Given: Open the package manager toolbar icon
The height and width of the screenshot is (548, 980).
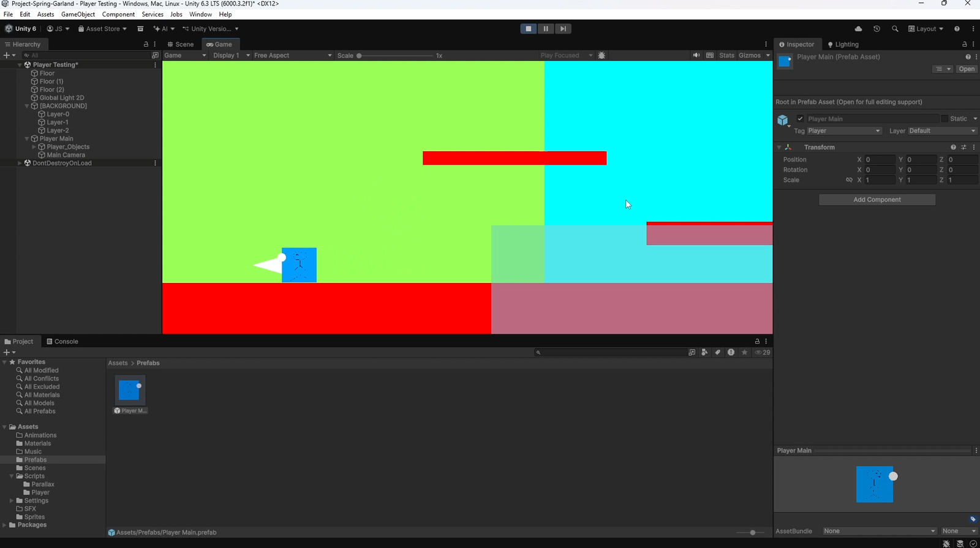Looking at the screenshot, I should click(x=140, y=29).
